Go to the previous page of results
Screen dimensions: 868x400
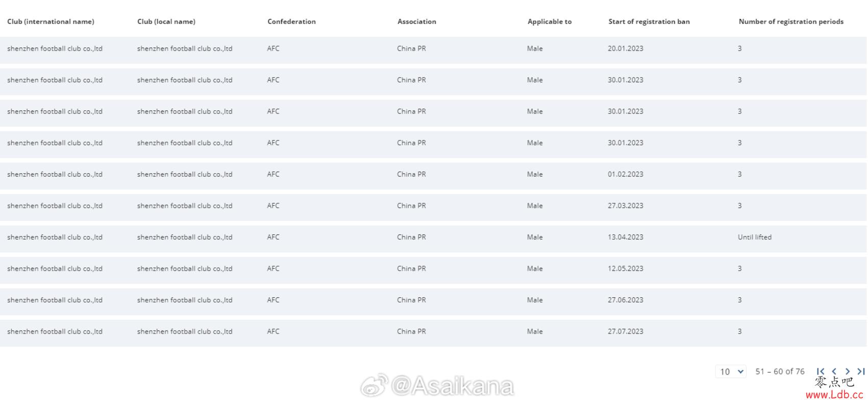[x=834, y=371]
